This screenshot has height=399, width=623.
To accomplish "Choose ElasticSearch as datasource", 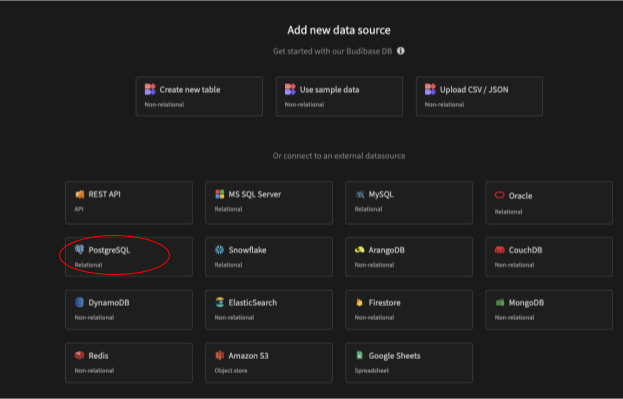I will coord(269,310).
